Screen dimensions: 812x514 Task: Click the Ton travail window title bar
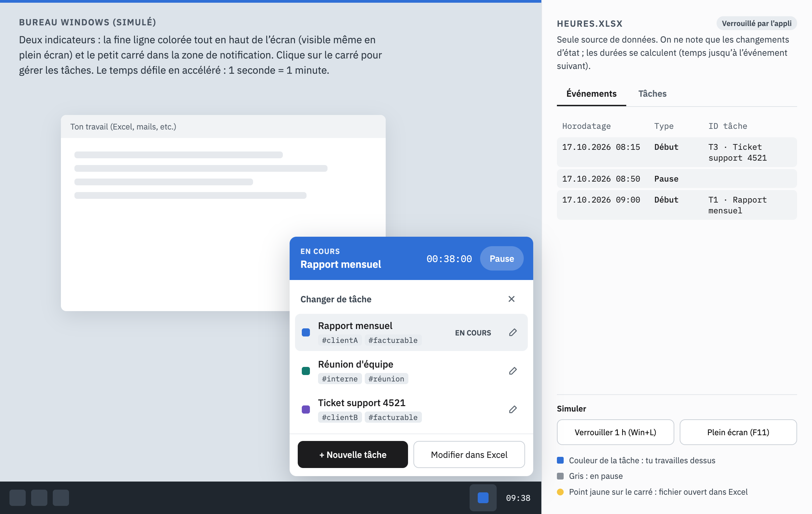pos(223,126)
